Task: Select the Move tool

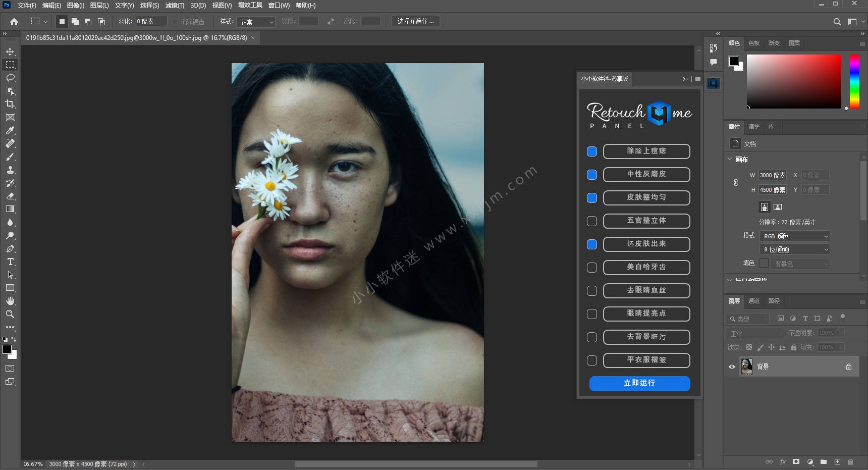Action: [10, 51]
